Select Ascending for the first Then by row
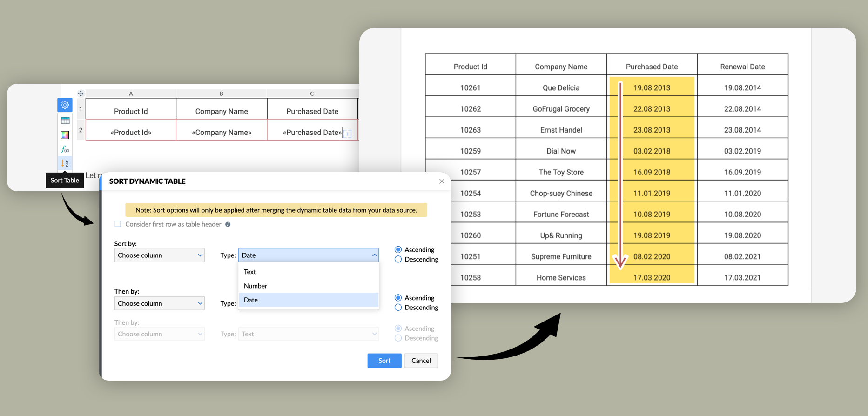Viewport: 868px width, 416px height. tap(398, 298)
